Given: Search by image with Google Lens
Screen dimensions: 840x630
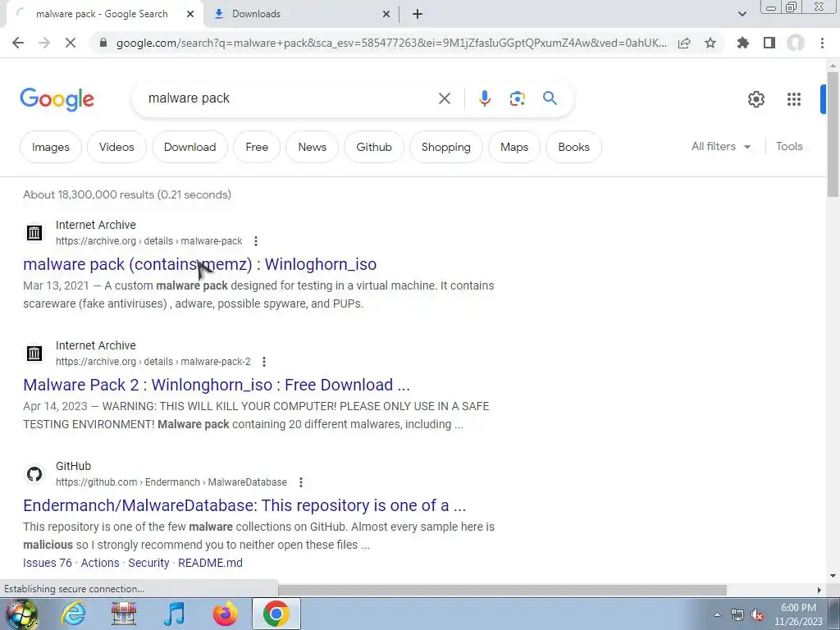Looking at the screenshot, I should point(517,98).
